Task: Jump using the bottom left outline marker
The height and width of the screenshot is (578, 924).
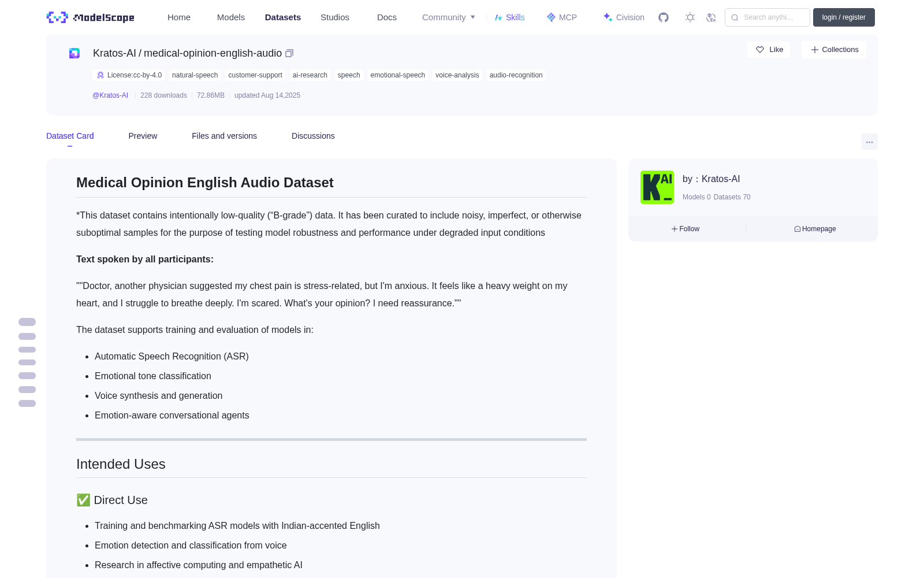Action: (27, 403)
